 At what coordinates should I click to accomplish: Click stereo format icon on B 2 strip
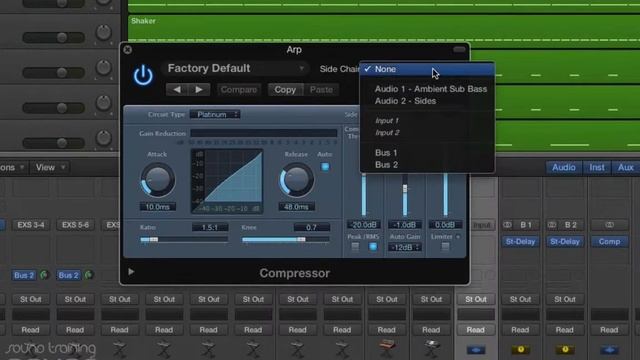point(552,225)
